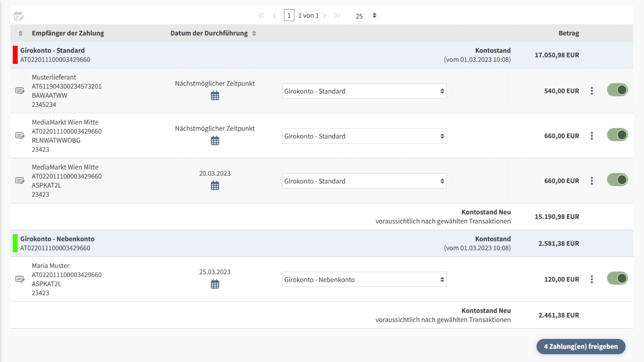Sort by Datum der Durchführung column
This screenshot has width=644, height=362.
point(254,33)
